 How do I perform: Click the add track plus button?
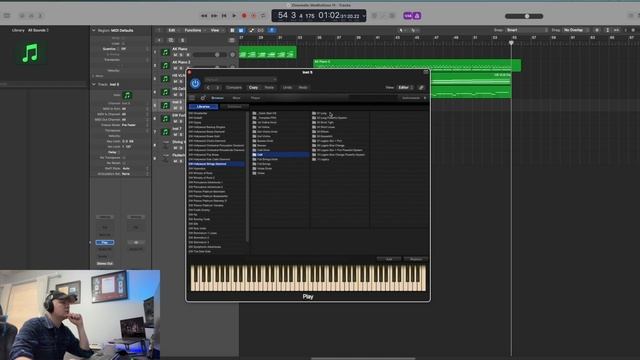pyautogui.click(x=159, y=40)
